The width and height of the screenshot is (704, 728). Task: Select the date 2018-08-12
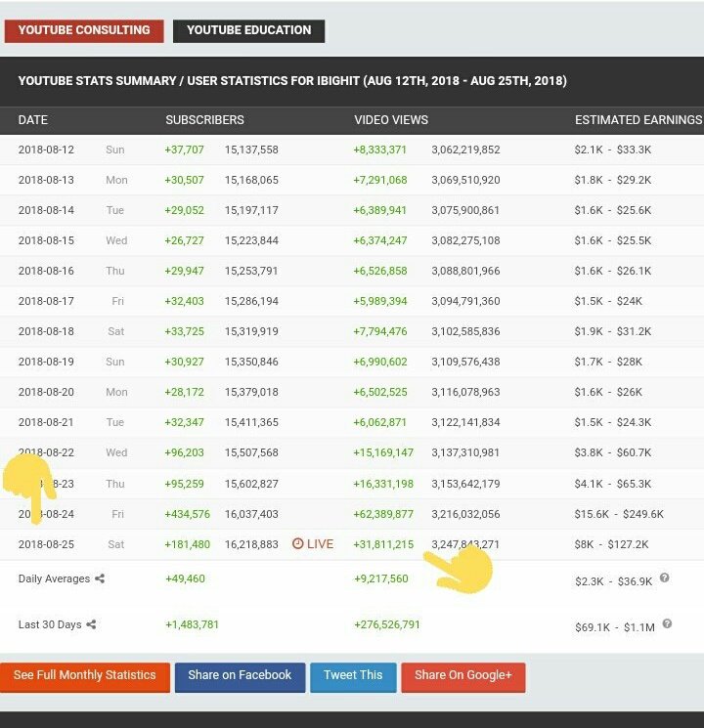[x=46, y=150]
